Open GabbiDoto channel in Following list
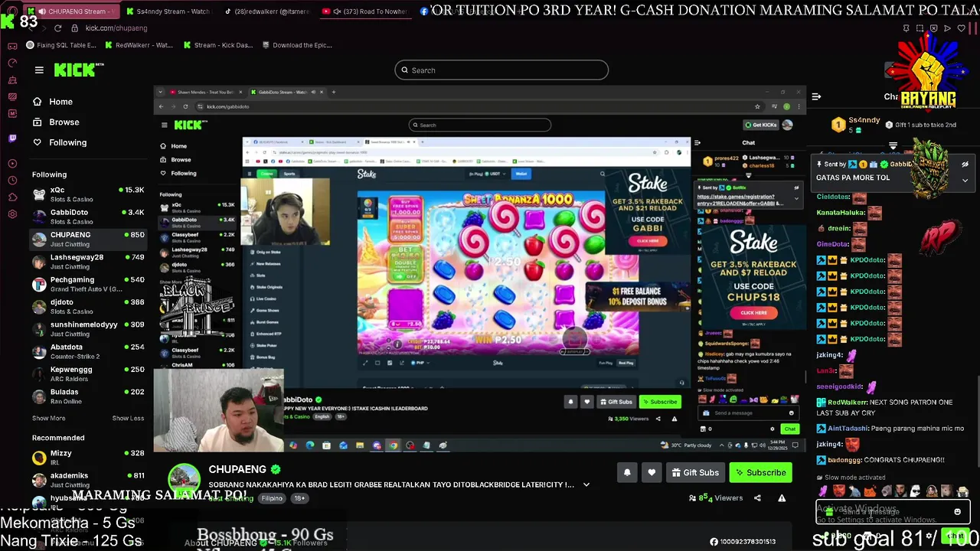 [88, 217]
